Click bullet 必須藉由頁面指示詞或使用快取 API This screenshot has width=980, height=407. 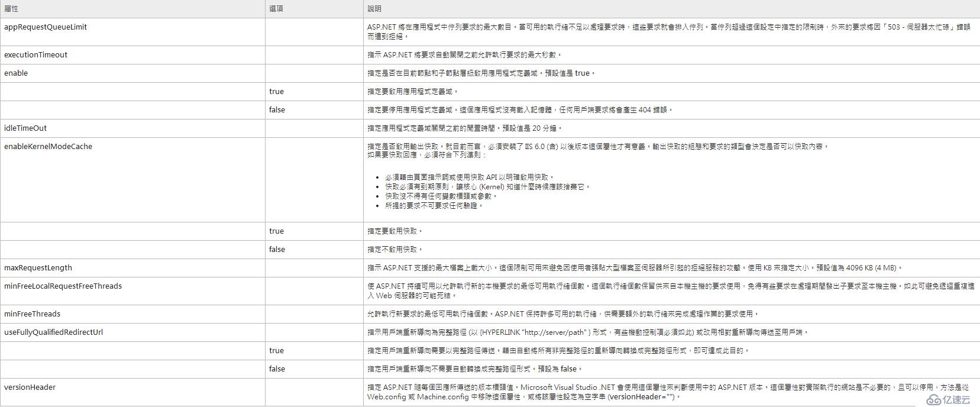pyautogui.click(x=470, y=177)
